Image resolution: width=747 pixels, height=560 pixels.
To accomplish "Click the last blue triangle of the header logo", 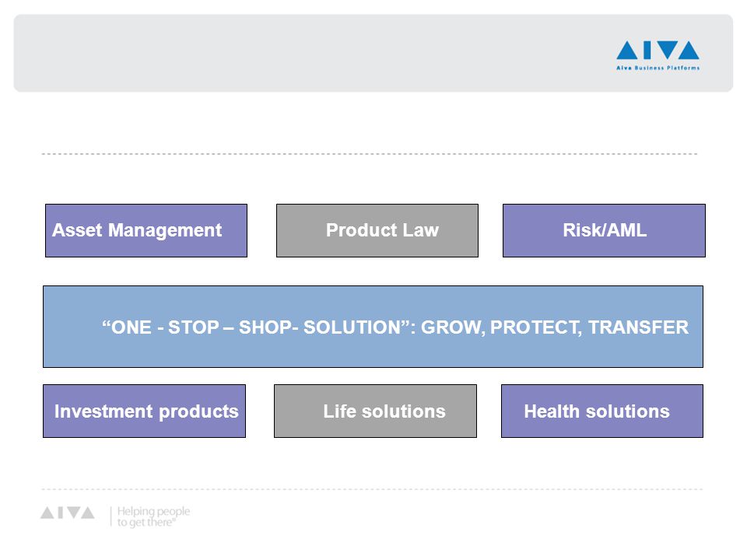I will click(x=689, y=50).
